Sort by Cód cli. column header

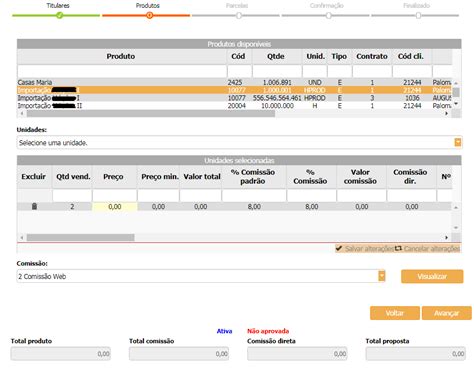tap(411, 56)
